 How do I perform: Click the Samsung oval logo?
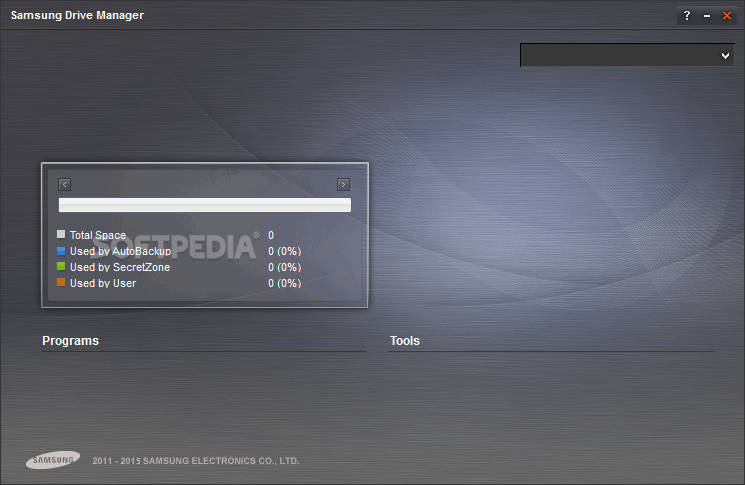point(53,460)
